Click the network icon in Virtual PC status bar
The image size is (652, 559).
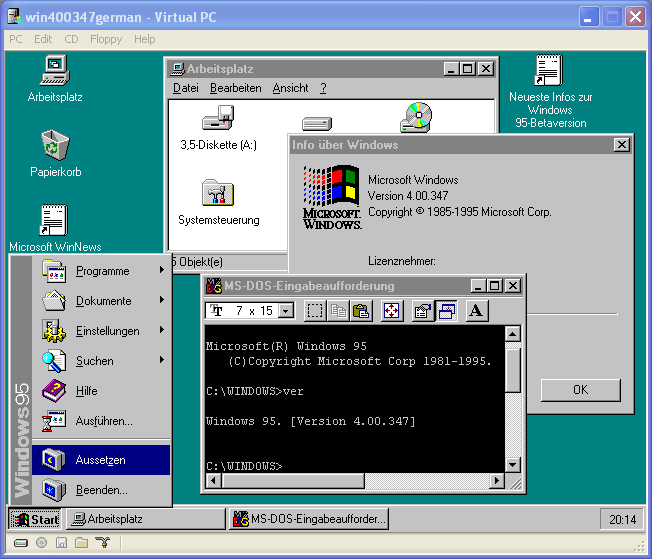coord(102,542)
